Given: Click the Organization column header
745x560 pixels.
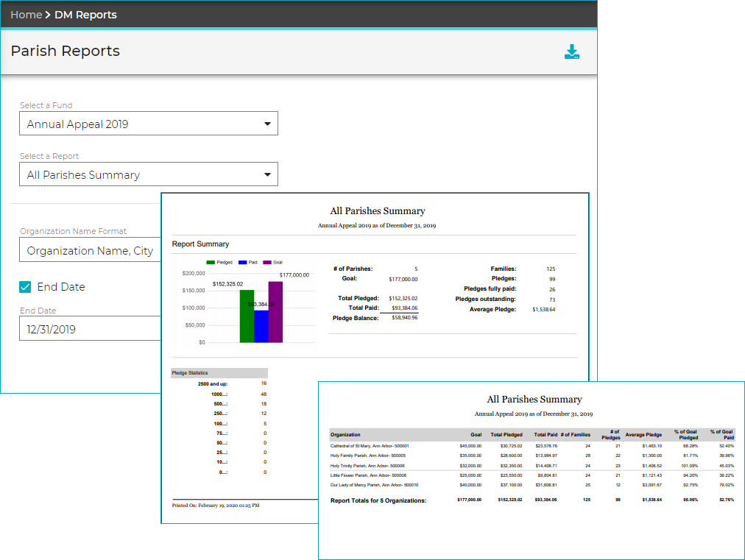Looking at the screenshot, I should (x=345, y=435).
